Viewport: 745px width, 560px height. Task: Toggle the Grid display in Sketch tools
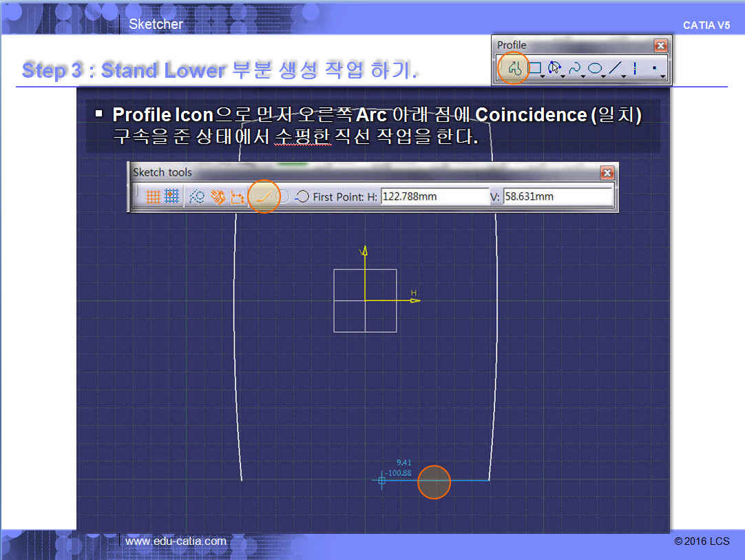click(154, 197)
